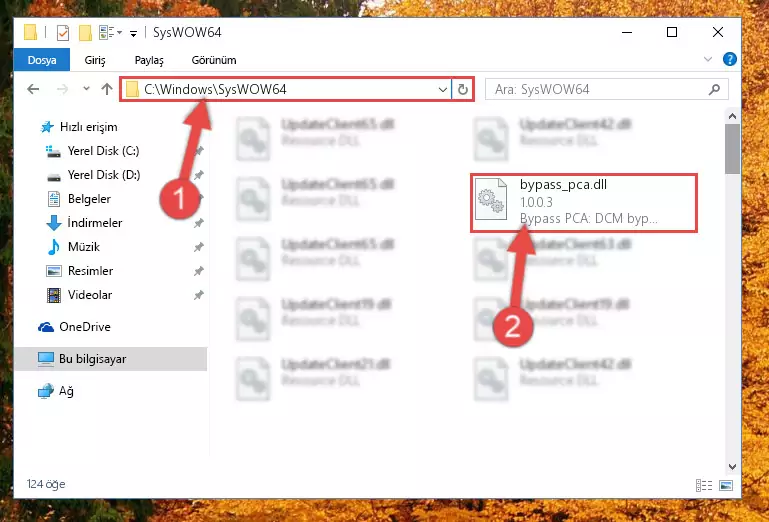Select Ağ in the navigation pane
This screenshot has width=769, height=522.
click(66, 391)
